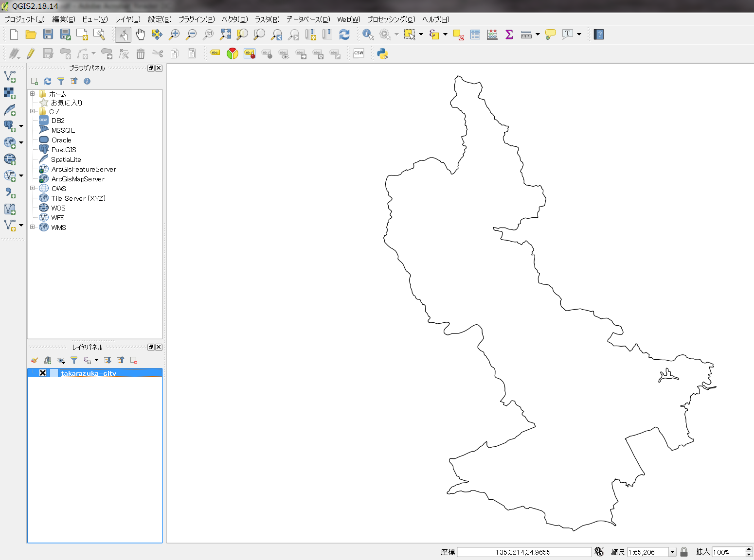Click the delete selected trash icon
The height and width of the screenshot is (560, 754).
(x=141, y=53)
